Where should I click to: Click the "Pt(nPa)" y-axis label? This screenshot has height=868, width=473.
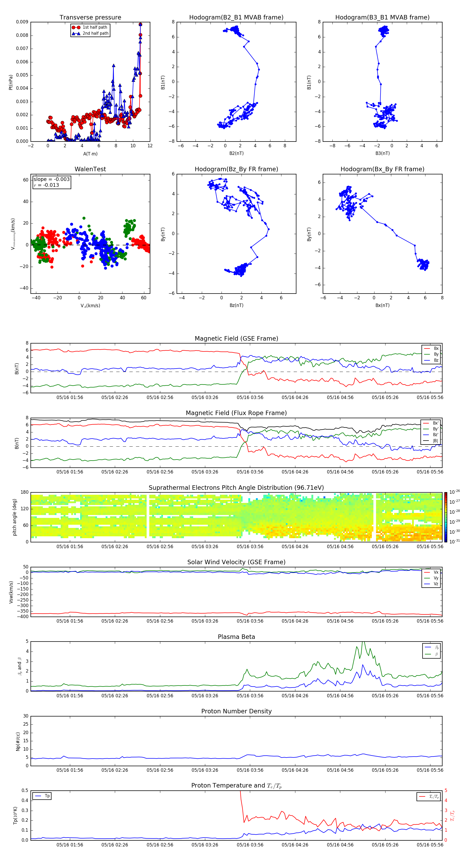point(11,82)
